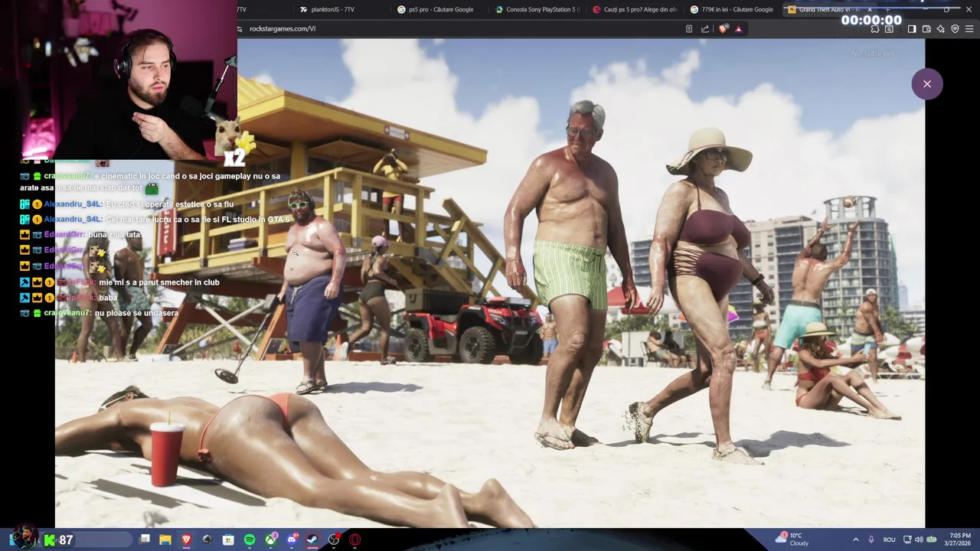Switch to the Cauți ps 5 pro tab
This screenshot has width=980, height=551.
click(635, 9)
